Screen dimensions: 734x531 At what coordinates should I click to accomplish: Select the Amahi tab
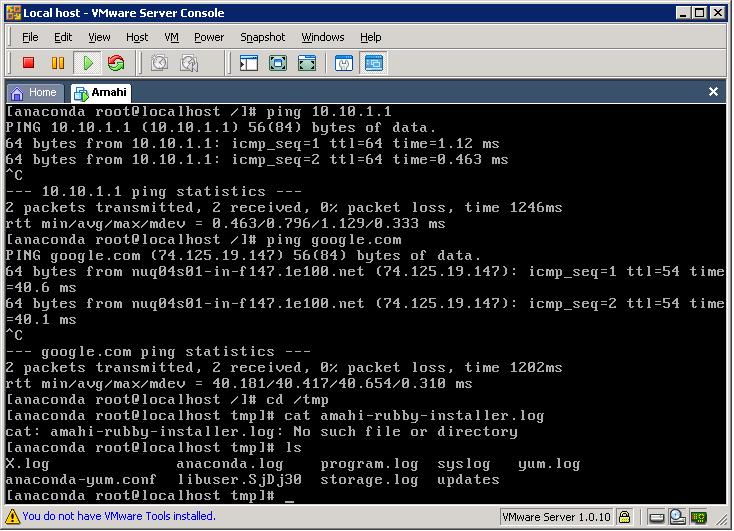tap(101, 93)
